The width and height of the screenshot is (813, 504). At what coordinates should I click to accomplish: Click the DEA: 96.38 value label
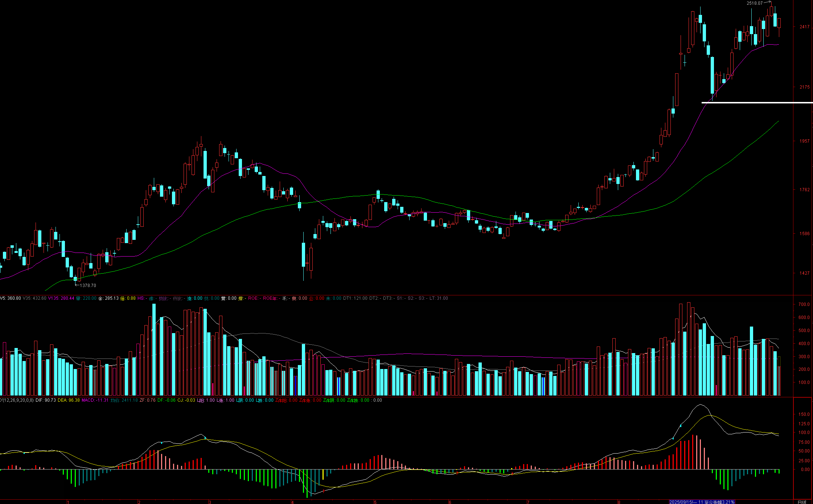[x=69, y=400]
